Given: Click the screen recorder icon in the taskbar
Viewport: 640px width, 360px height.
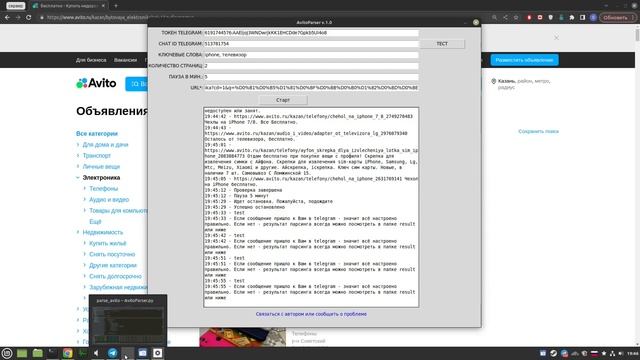Looking at the screenshot, I should coord(158,353).
